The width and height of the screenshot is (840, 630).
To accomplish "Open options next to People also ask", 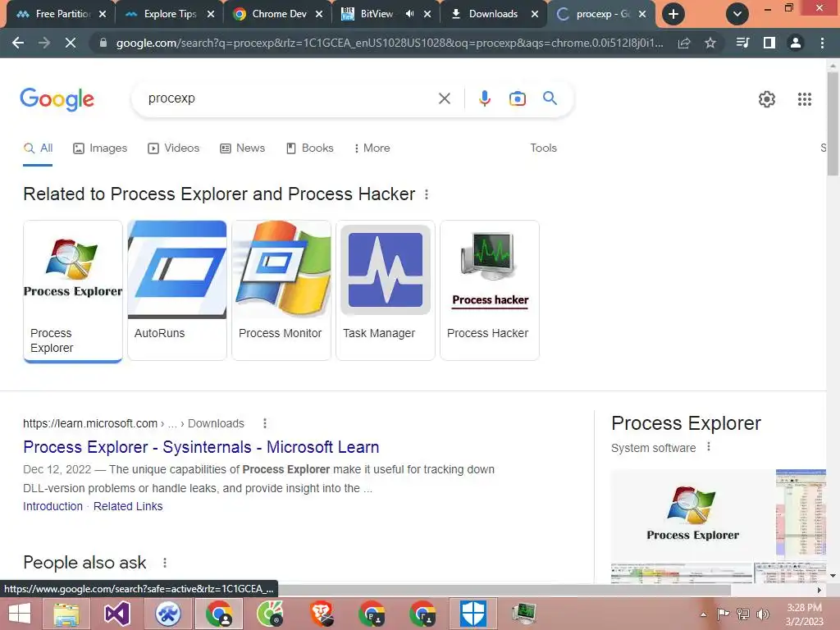I will point(164,563).
